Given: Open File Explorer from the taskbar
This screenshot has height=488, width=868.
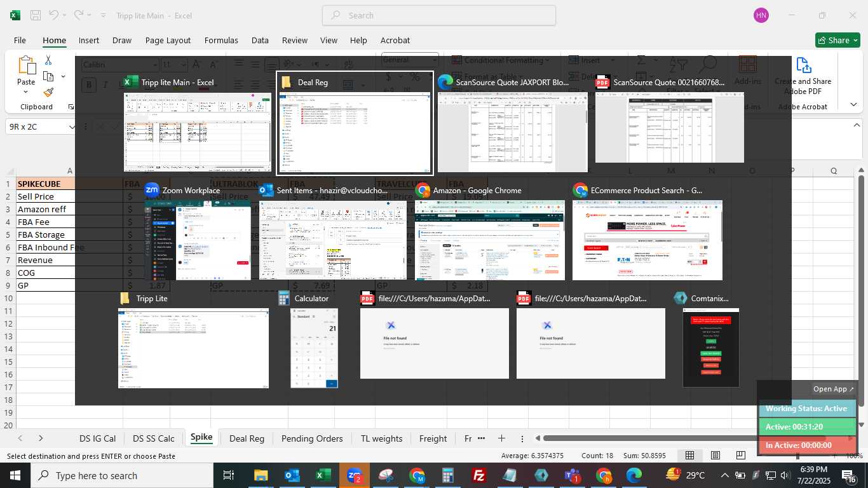Looking at the screenshot, I should (261, 475).
